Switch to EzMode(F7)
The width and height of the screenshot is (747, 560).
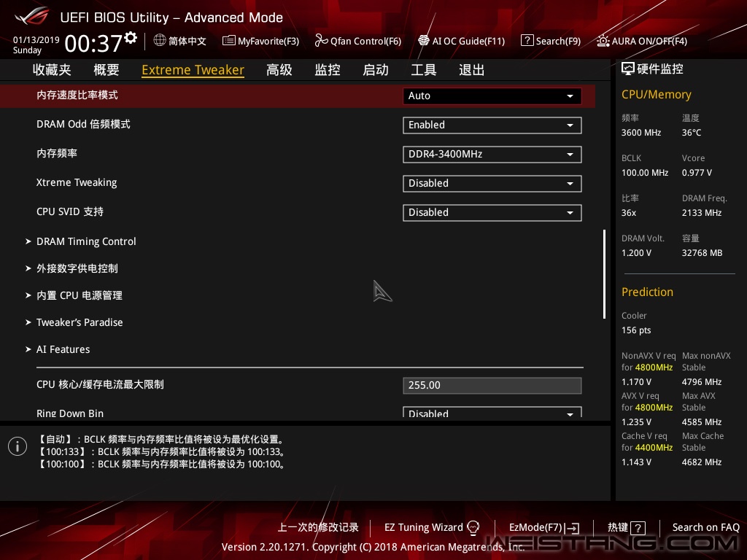(544, 528)
